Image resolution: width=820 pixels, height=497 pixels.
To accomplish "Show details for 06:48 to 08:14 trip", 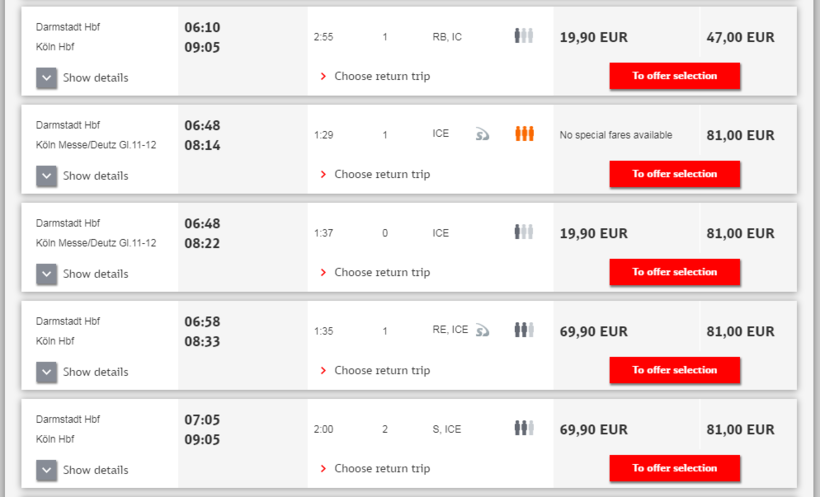I will (x=47, y=176).
